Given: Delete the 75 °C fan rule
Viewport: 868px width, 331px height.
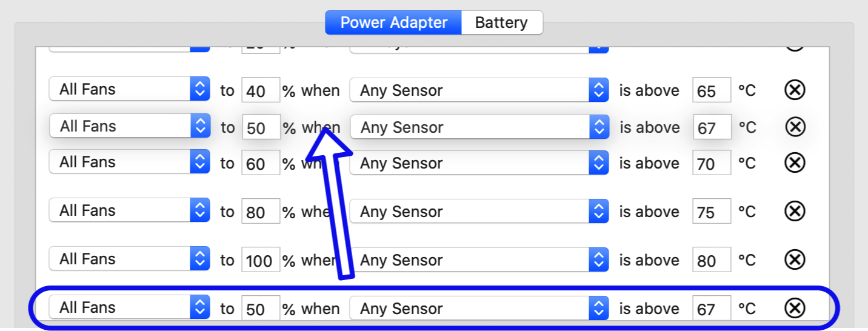Looking at the screenshot, I should coord(795,211).
